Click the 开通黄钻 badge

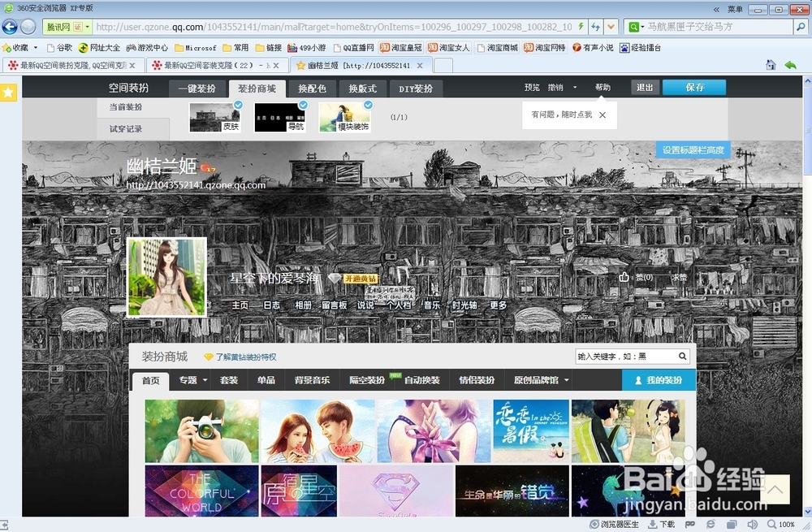pos(361,279)
